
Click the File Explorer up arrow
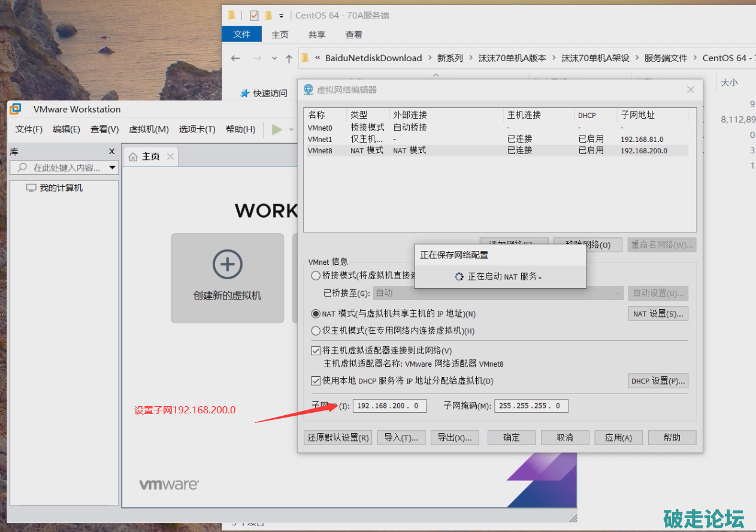(x=289, y=58)
